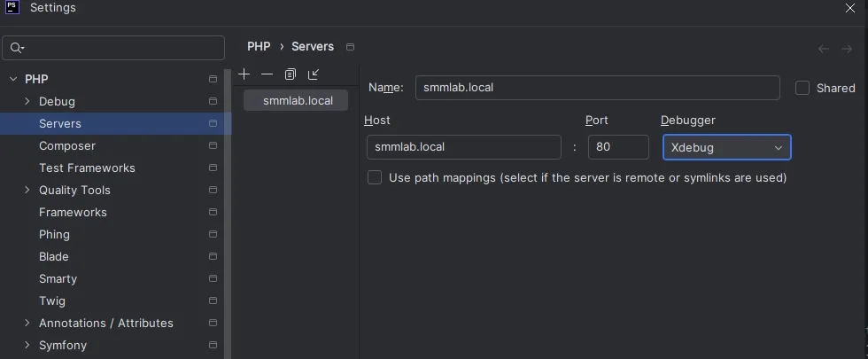Image resolution: width=868 pixels, height=359 pixels.
Task: Click the import servers arrow icon
Action: [x=314, y=74]
